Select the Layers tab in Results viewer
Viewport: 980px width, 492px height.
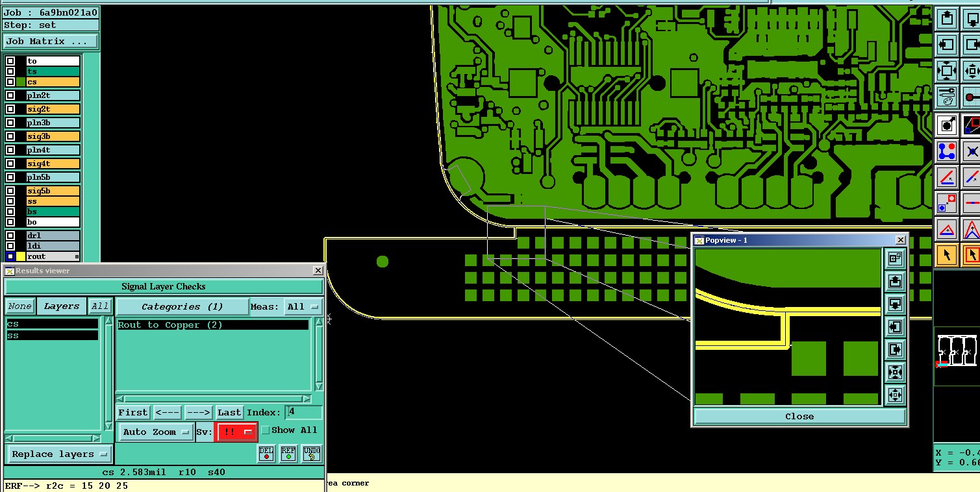coord(61,306)
